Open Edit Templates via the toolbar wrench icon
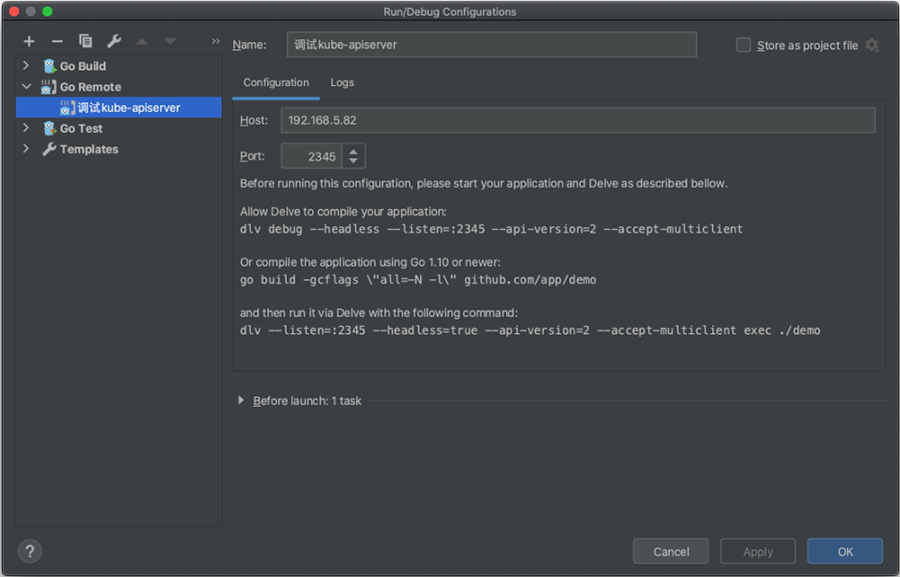 click(x=114, y=41)
